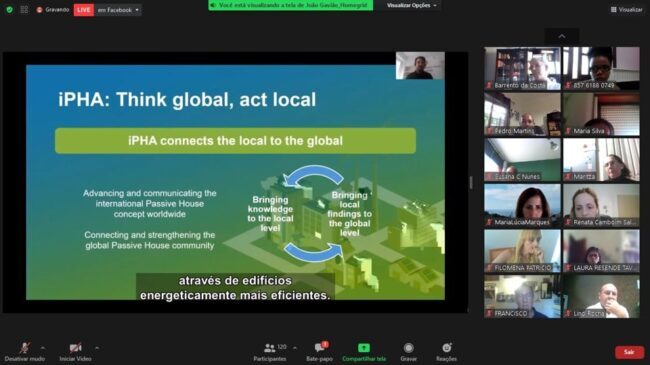The width and height of the screenshot is (650, 365).
Task: Open the 'em Facebook' live dropdown
Action: [118, 10]
